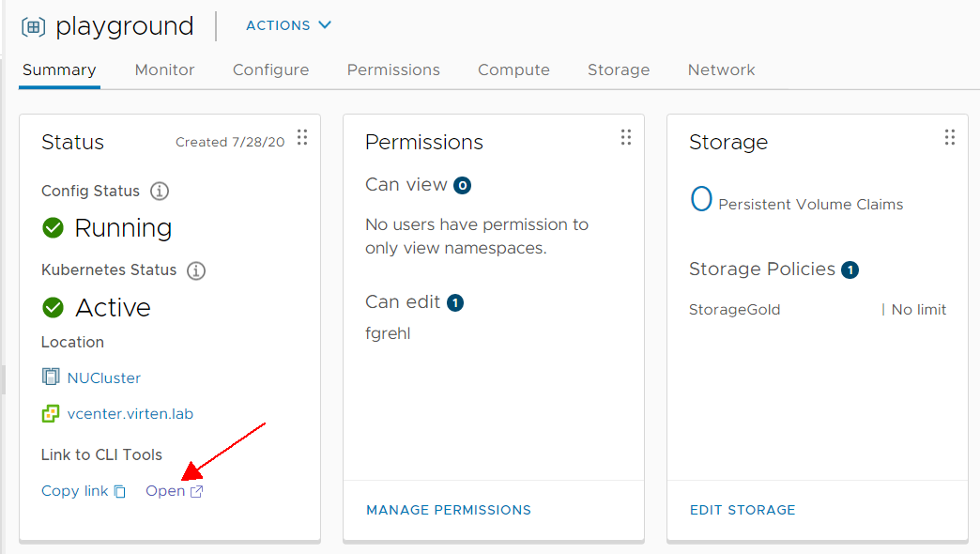Click the Kubernetes Status info icon
The width and height of the screenshot is (980, 554).
pos(196,270)
